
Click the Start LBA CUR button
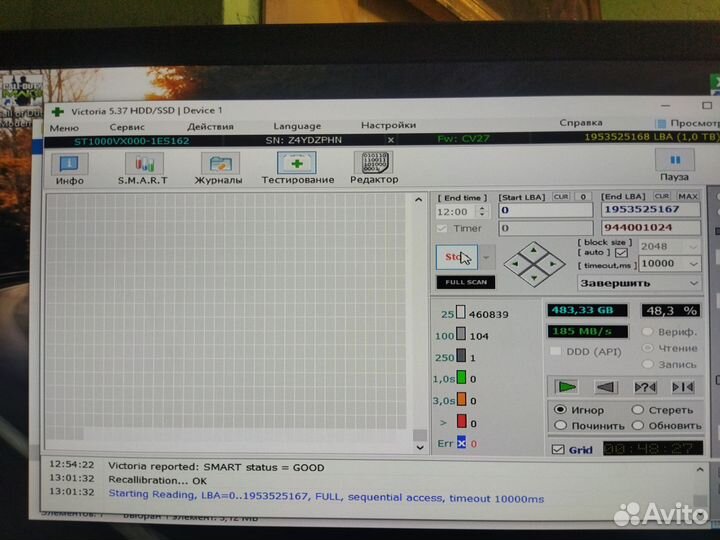pyautogui.click(x=561, y=197)
